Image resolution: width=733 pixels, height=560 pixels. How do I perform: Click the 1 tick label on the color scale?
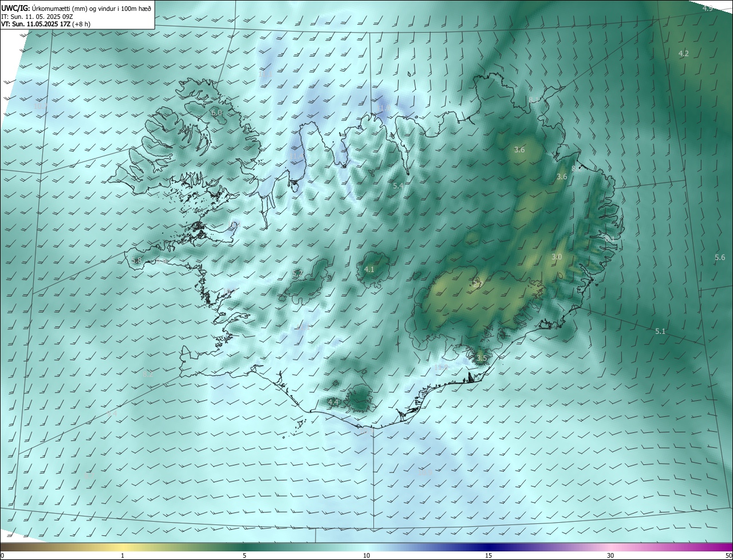pyautogui.click(x=123, y=555)
